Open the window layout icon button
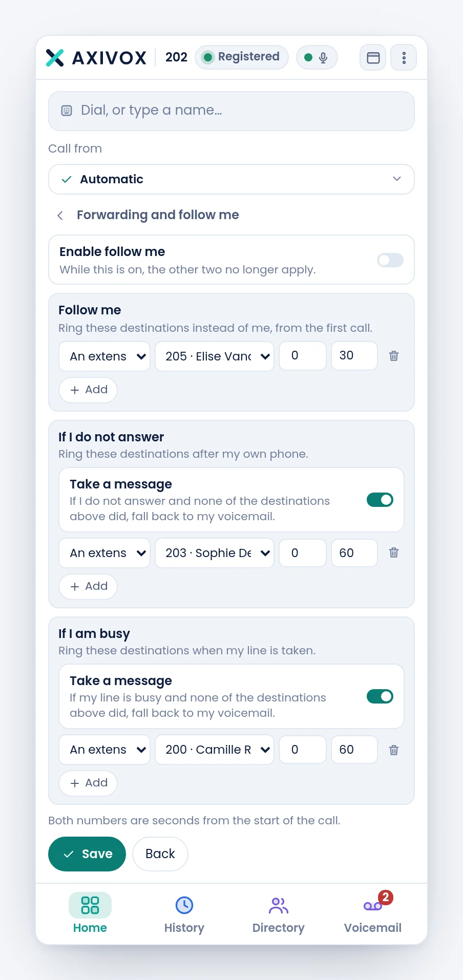Viewport: 463px width, 980px height. [x=373, y=57]
